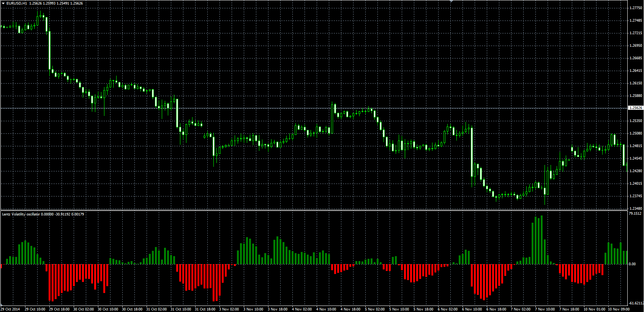Image resolution: width=644 pixels, height=312 pixels.
Task: Click the 1.25350 price scale label
Action: point(636,121)
